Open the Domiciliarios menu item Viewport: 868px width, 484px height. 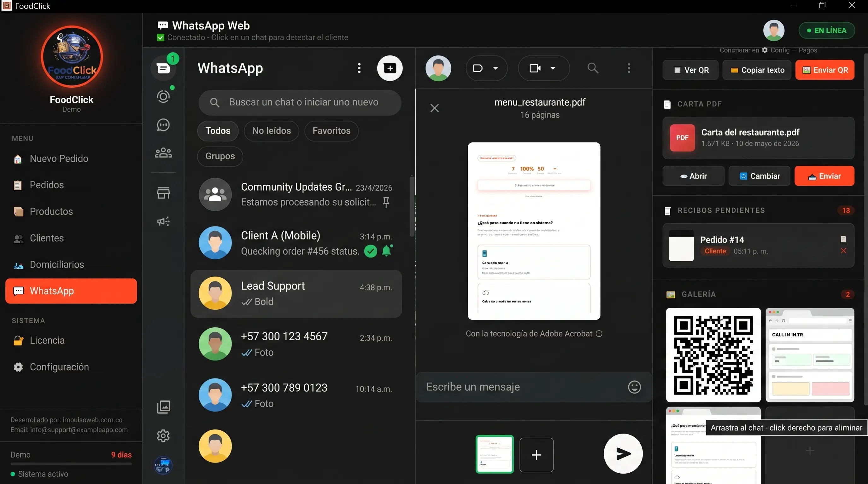pyautogui.click(x=71, y=265)
